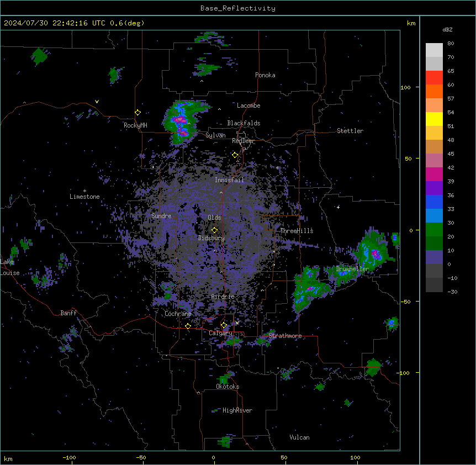Click the Didsbury town label
This screenshot has height=465, width=476.
point(211,238)
